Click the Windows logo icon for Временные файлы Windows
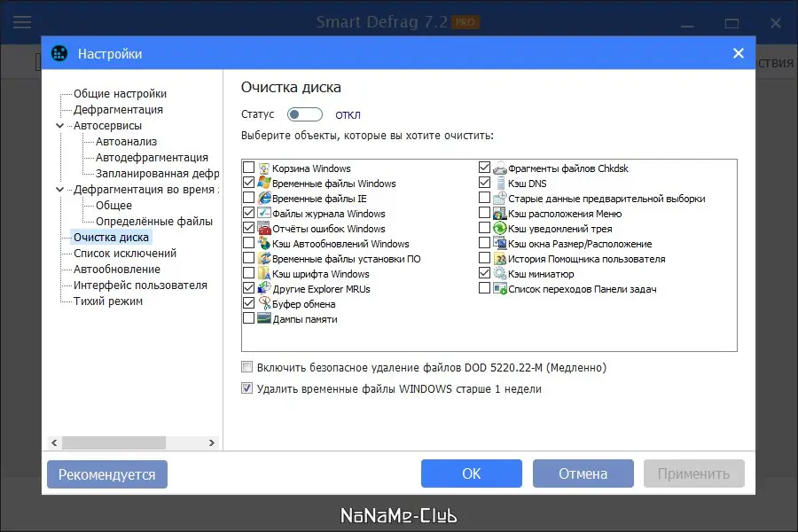Screen dimensions: 798x532 click(262, 183)
